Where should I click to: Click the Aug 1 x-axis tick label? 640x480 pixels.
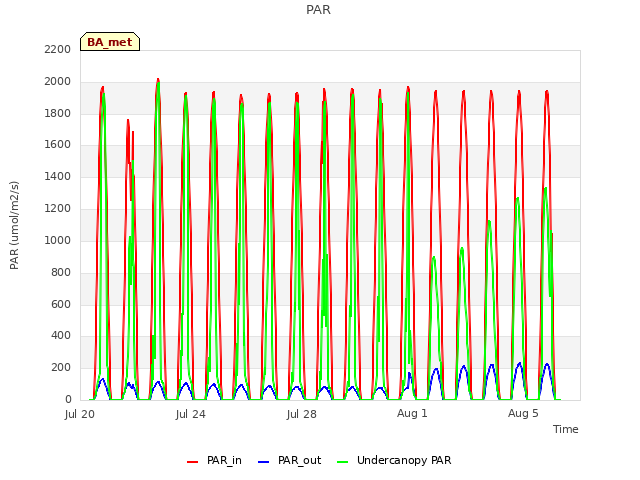(x=412, y=413)
